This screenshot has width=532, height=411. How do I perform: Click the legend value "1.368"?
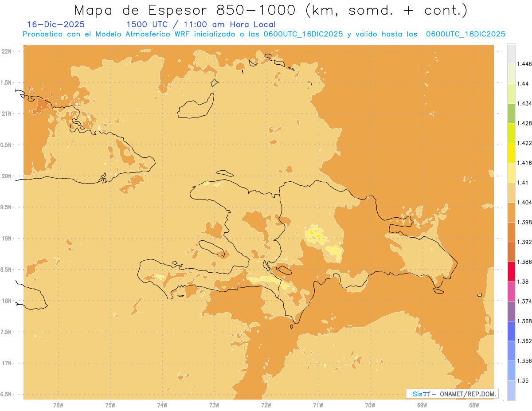(524, 321)
